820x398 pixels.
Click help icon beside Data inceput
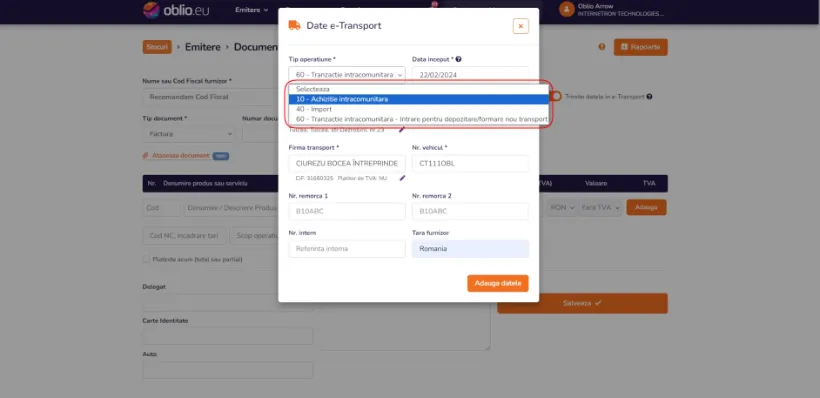click(x=459, y=60)
